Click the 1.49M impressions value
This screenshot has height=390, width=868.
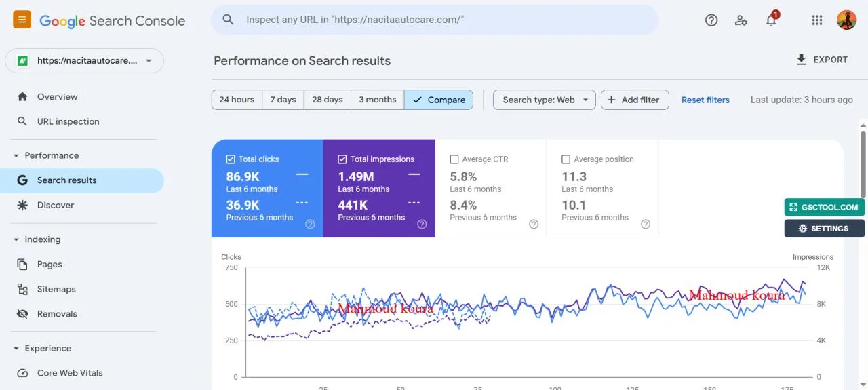pyautogui.click(x=356, y=177)
